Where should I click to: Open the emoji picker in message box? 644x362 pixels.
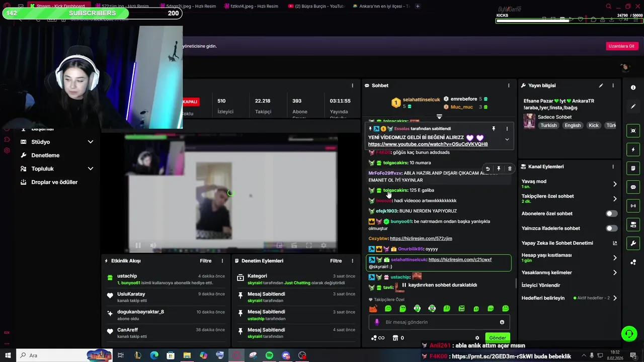[x=502, y=322]
